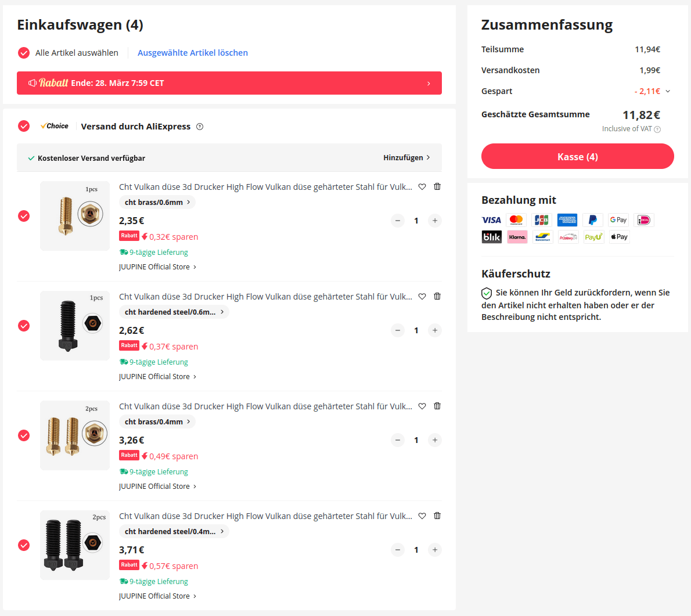Open the two brass nozzles product thumbnail

coord(75,435)
